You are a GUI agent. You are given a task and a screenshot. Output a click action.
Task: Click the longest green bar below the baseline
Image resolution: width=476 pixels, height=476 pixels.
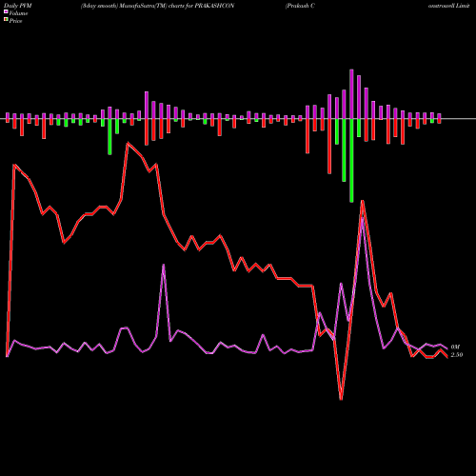tap(351, 161)
